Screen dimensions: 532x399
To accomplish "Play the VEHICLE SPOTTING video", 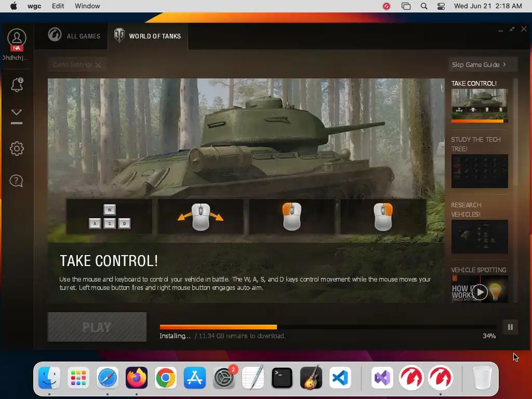I will [480, 292].
